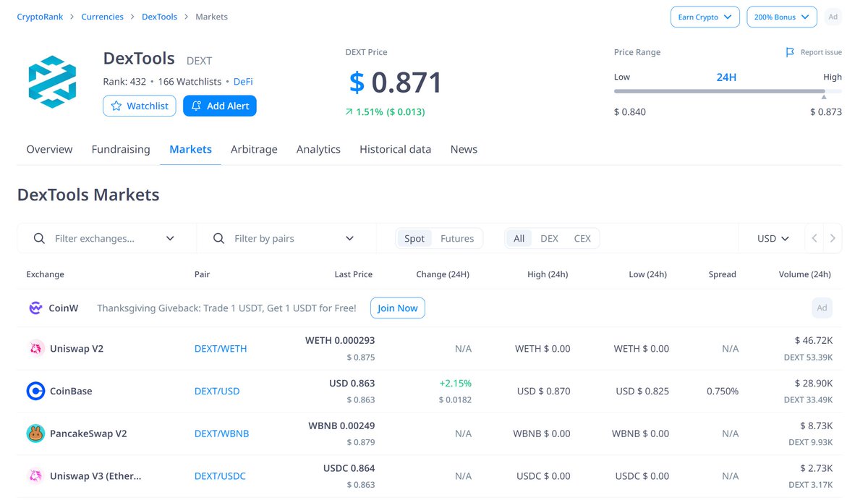Screen dimensions: 868x503
Task: Click the Filter exchanges search icon
Action: [39, 238]
